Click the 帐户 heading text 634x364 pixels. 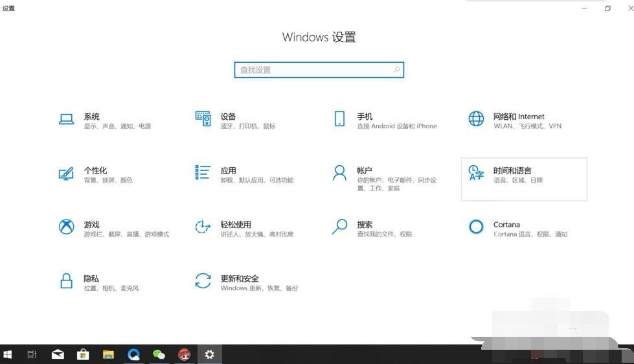[x=365, y=171]
